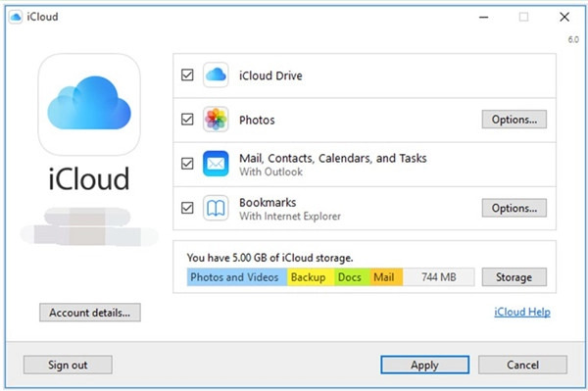Viewport: 588px width, 391px height.
Task: Click the Bookmarks book icon
Action: tap(216, 208)
